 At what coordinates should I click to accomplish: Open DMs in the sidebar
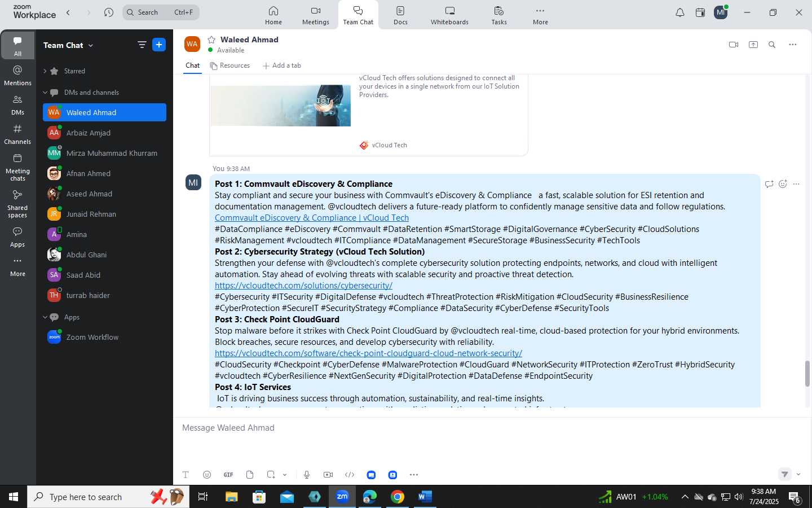click(17, 105)
